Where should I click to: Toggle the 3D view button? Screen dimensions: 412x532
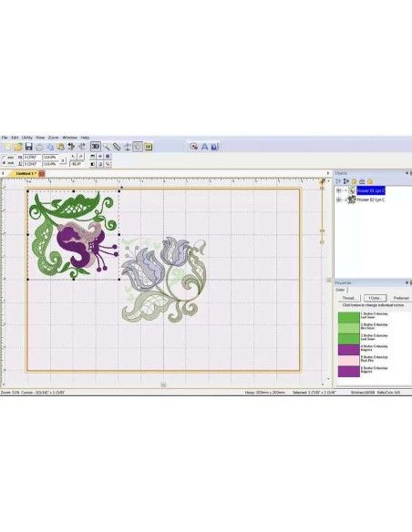coord(96,147)
